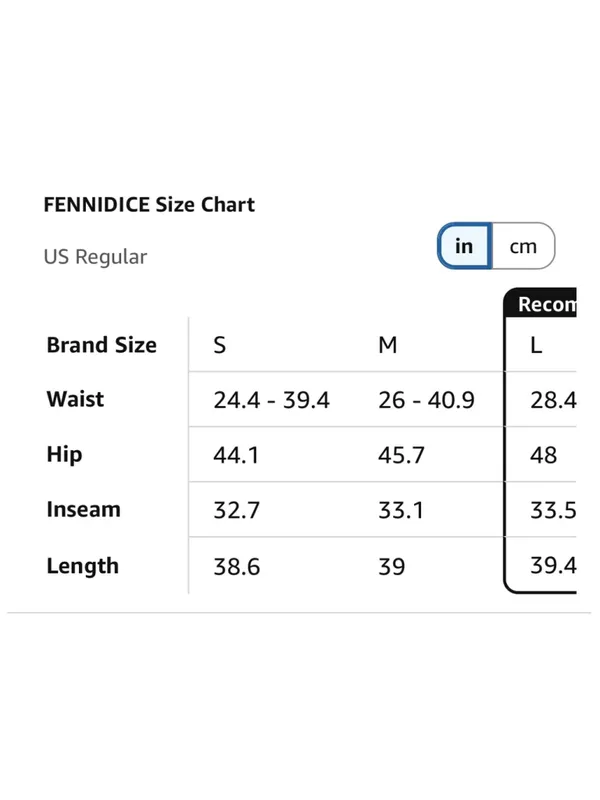
Task: Click the Inseam row header
Action: tap(84, 509)
